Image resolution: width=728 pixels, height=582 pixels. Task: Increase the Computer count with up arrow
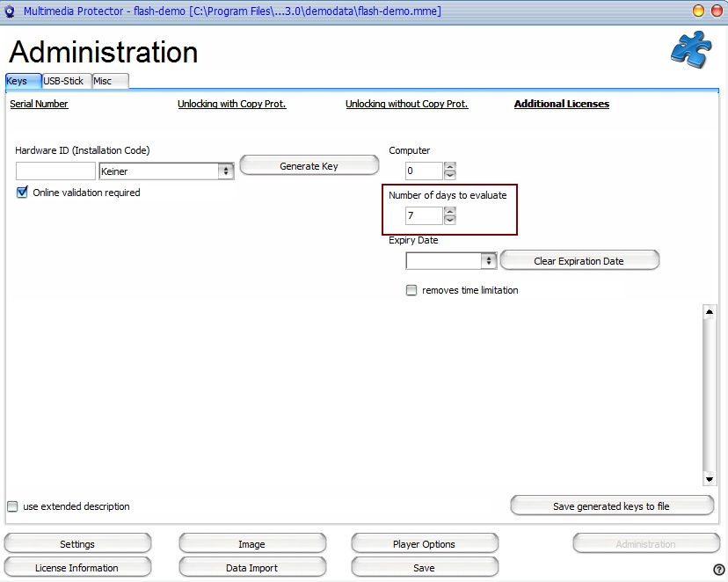[449, 166]
